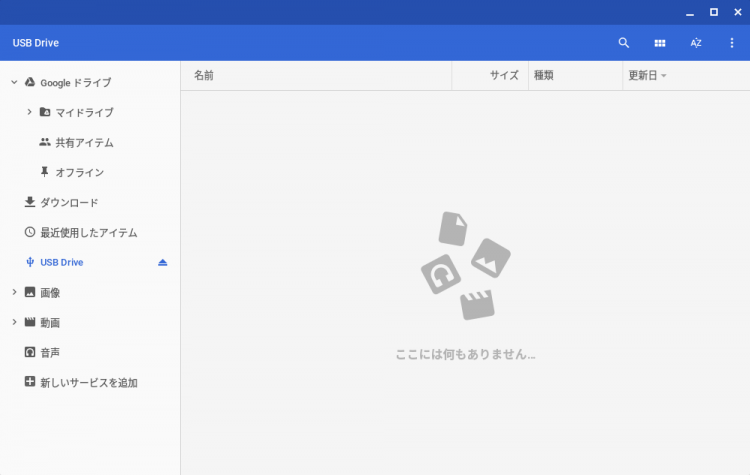
Task: Sort by サイズ column header
Action: (504, 75)
